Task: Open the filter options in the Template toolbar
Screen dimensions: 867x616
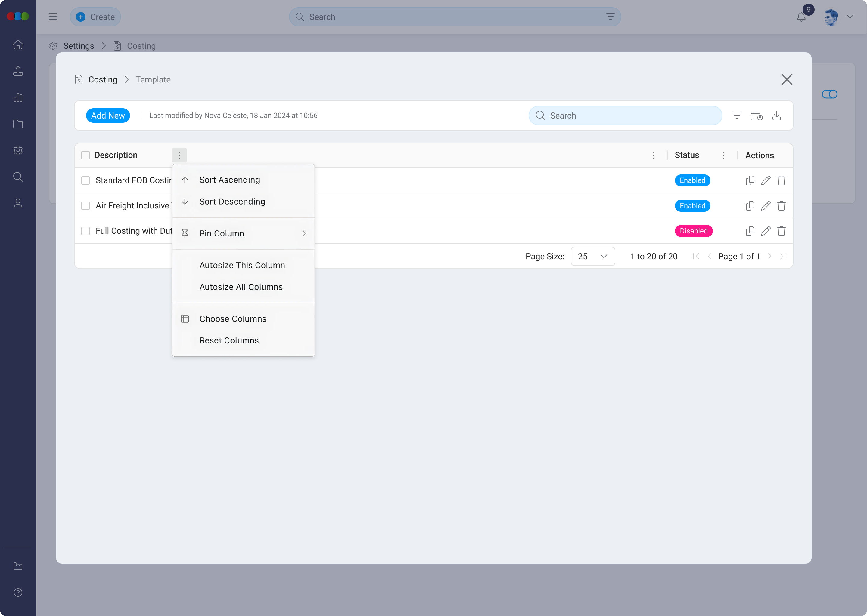Action: pos(737,115)
